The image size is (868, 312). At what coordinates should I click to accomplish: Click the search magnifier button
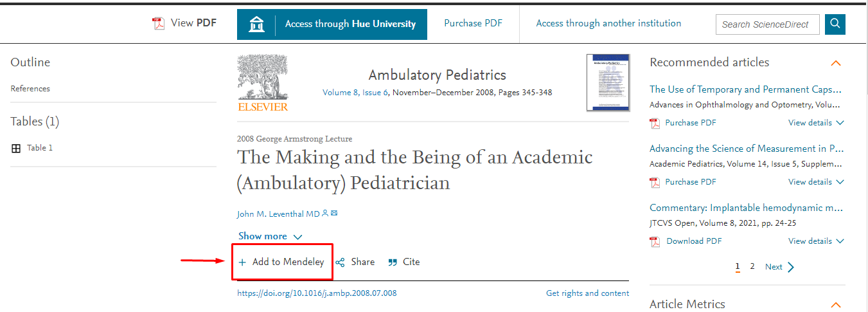[x=835, y=24]
